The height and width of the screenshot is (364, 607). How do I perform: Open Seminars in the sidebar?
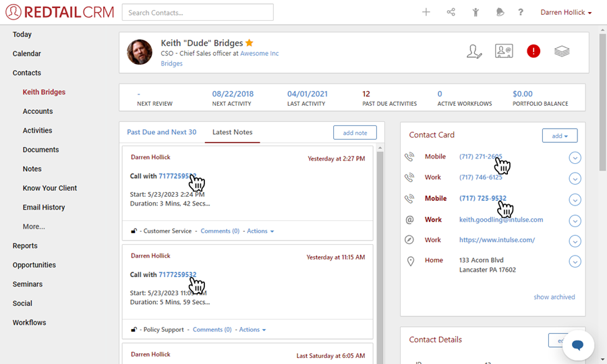pos(28,284)
